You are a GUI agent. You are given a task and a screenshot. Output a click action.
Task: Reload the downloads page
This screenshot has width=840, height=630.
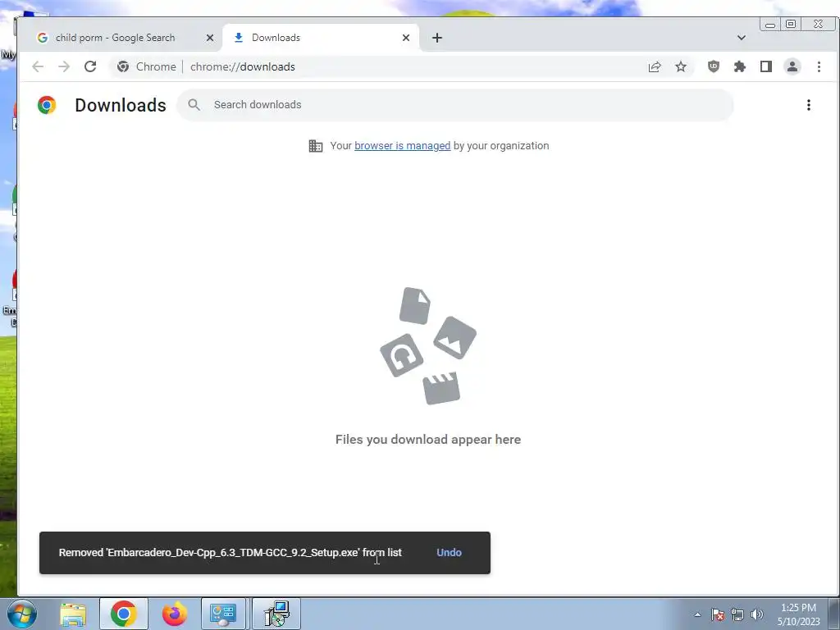coord(90,66)
